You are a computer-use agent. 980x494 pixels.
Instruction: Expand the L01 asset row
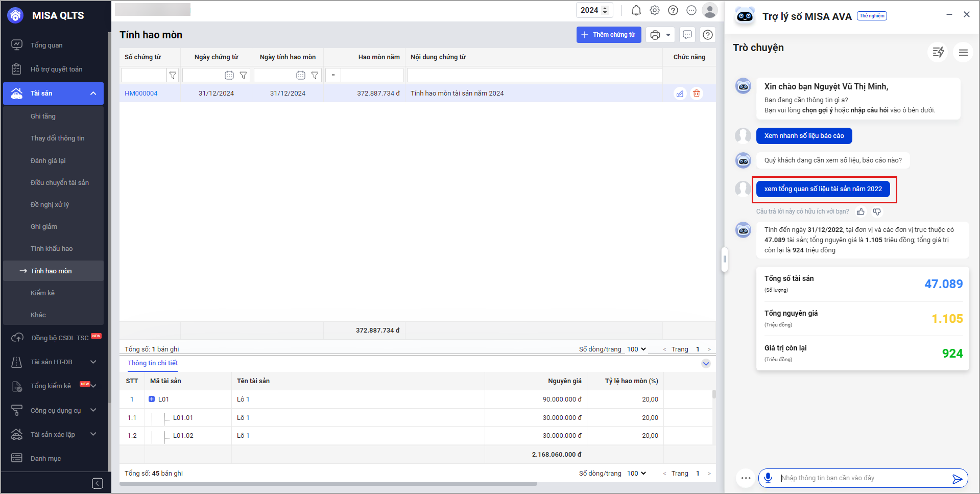[x=152, y=399]
